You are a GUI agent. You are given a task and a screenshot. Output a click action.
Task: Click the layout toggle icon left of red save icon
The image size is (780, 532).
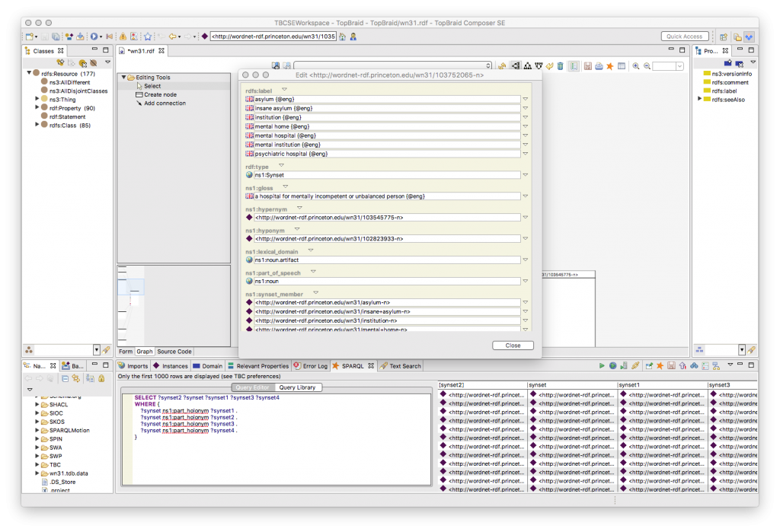click(574, 66)
